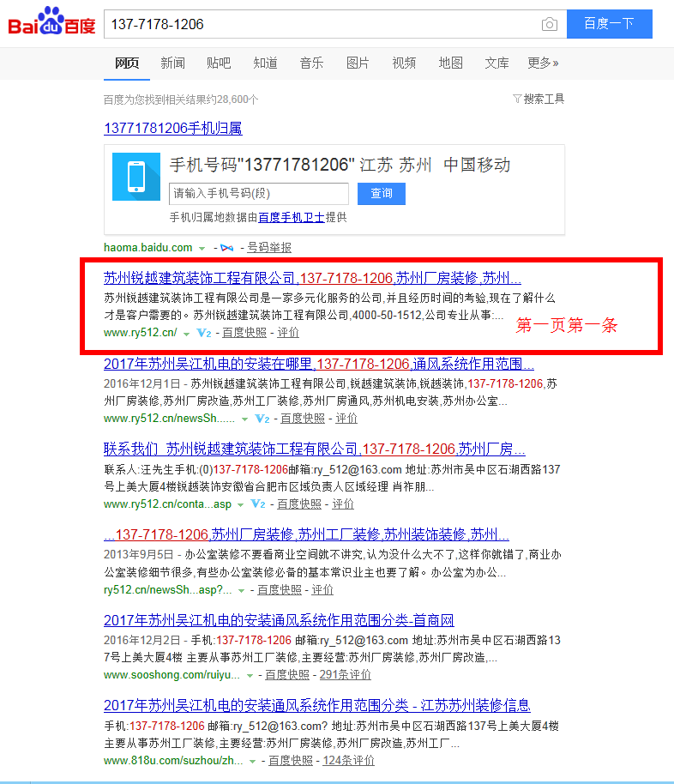The height and width of the screenshot is (784, 674).
Task: Open 百度快照 for www.ry512.cn/conta...asp result
Action: [299, 504]
